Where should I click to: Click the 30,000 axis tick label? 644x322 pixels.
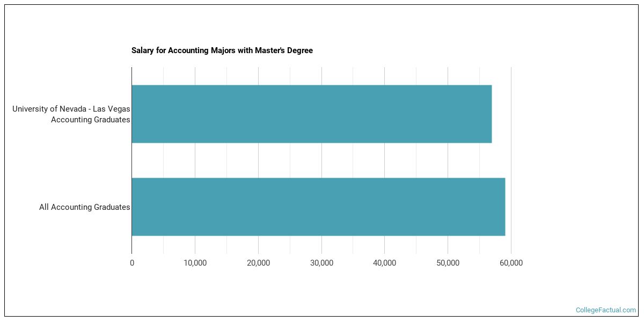[321, 263]
